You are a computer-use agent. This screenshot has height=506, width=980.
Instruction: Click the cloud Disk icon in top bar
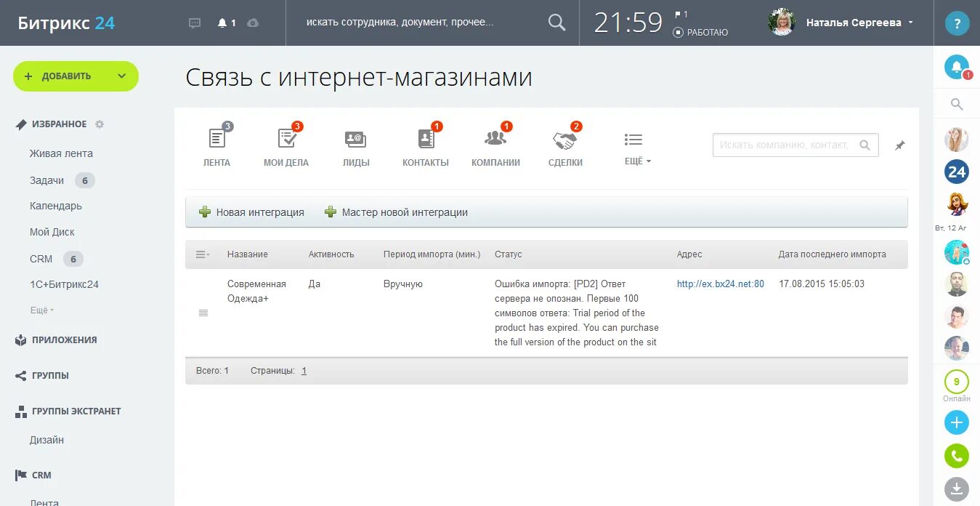(253, 23)
